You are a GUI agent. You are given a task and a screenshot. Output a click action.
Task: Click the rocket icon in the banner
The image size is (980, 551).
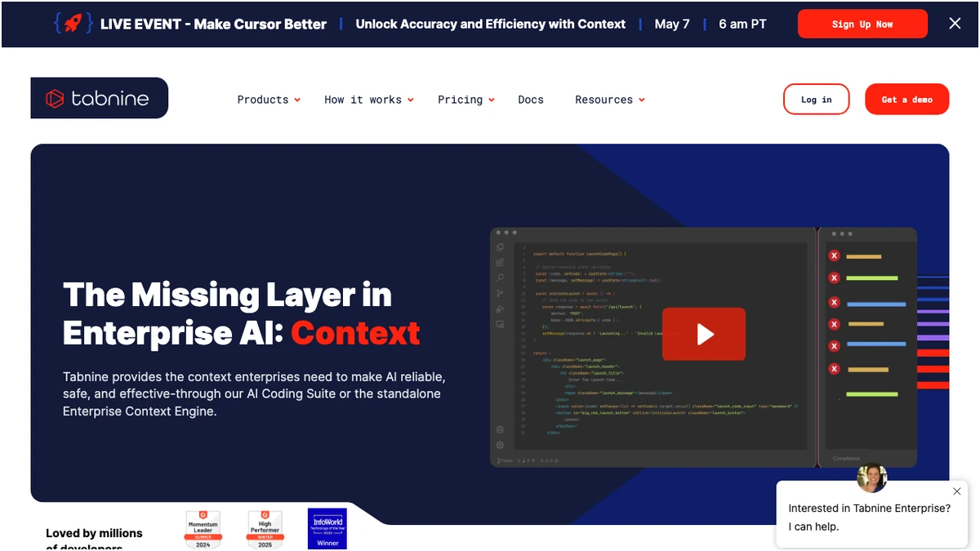[x=73, y=24]
